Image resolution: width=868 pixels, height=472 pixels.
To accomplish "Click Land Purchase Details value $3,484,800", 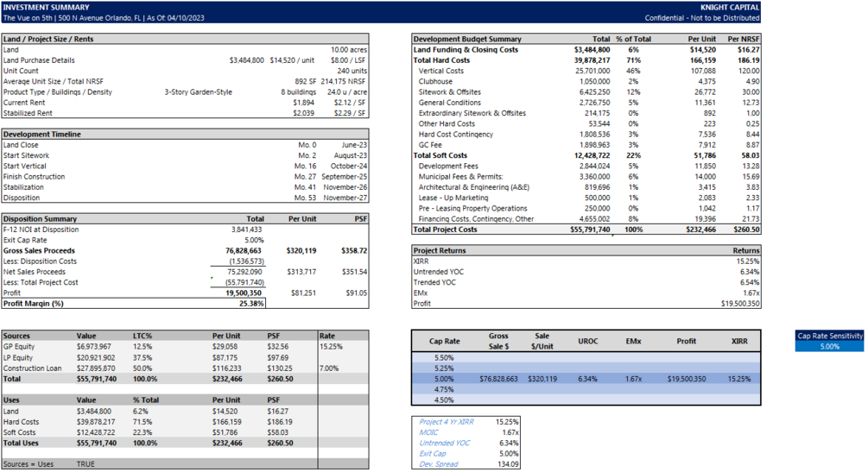I will [x=246, y=60].
